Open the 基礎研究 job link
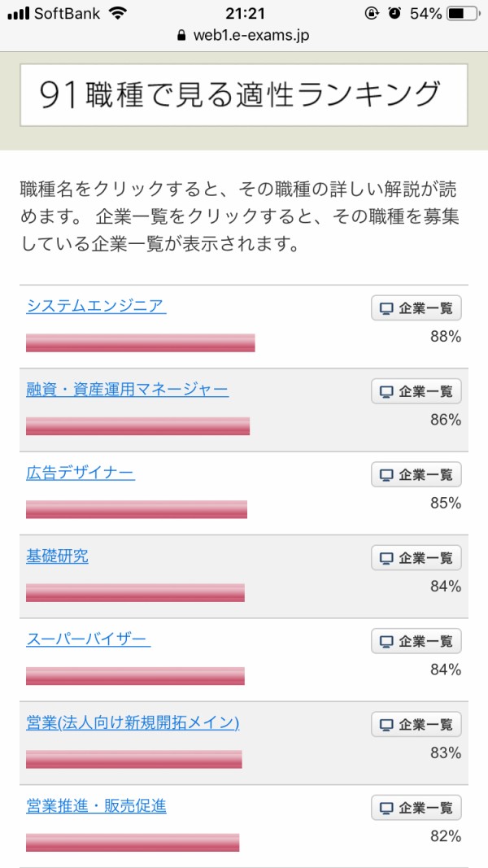This screenshot has width=488, height=868. click(56, 557)
